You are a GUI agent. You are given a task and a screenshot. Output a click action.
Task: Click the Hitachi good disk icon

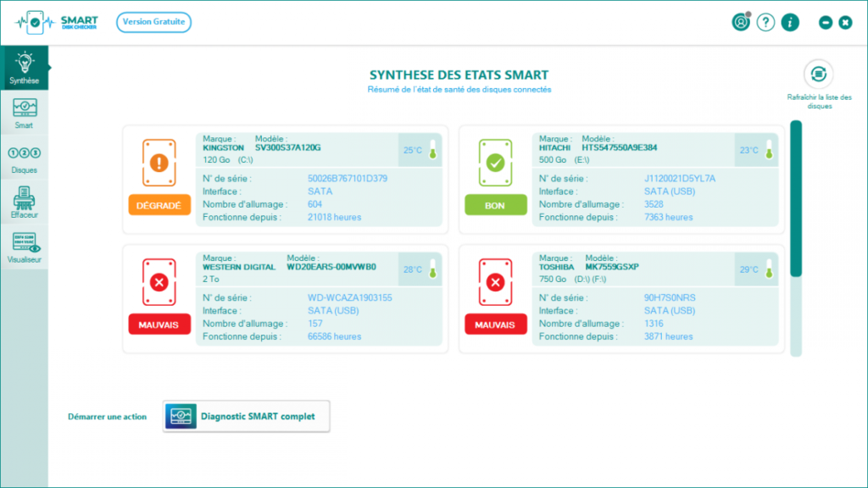[x=495, y=163]
